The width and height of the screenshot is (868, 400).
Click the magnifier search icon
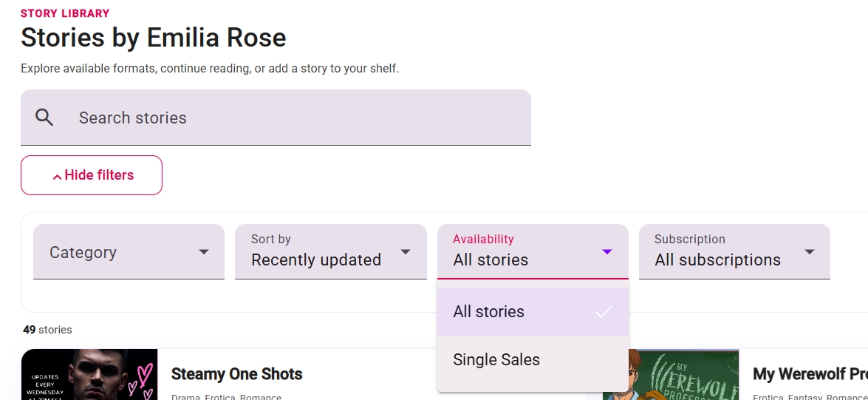tap(44, 118)
